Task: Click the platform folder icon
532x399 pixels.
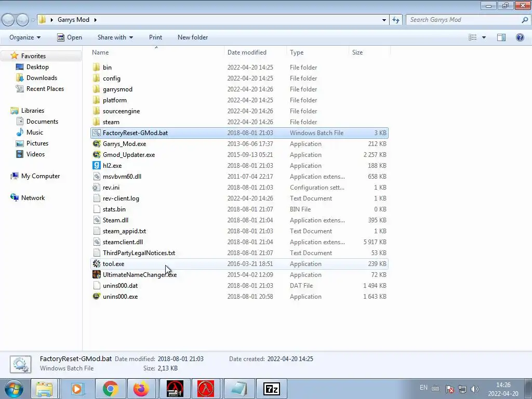Action: pos(96,100)
